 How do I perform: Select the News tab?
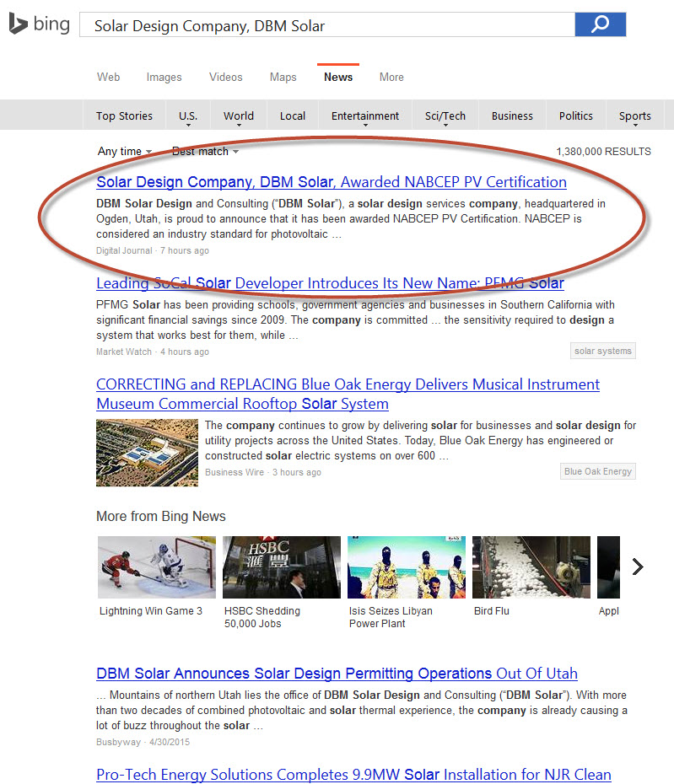point(338,77)
